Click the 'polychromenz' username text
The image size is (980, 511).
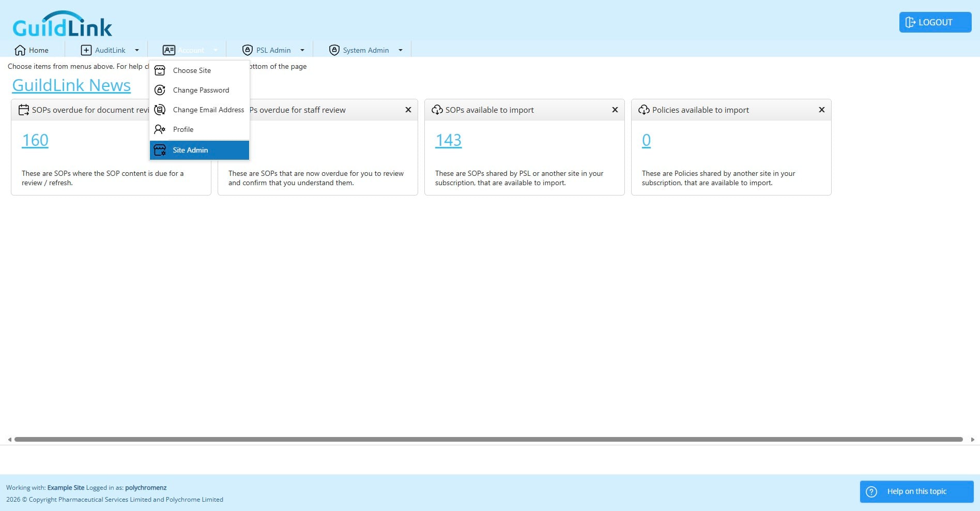click(x=146, y=488)
